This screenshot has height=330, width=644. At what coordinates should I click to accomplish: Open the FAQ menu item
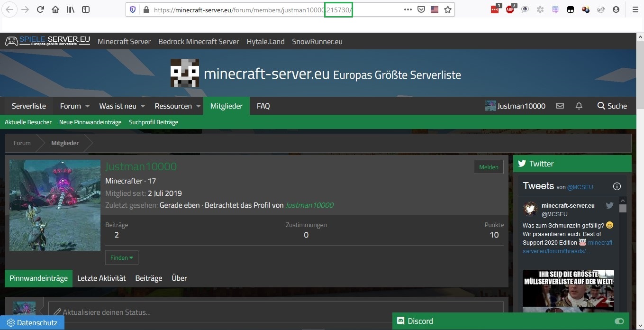tap(263, 106)
